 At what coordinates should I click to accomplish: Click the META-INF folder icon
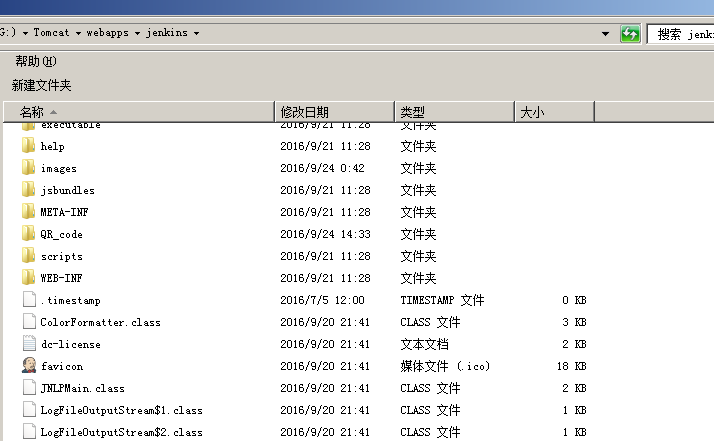[28, 212]
